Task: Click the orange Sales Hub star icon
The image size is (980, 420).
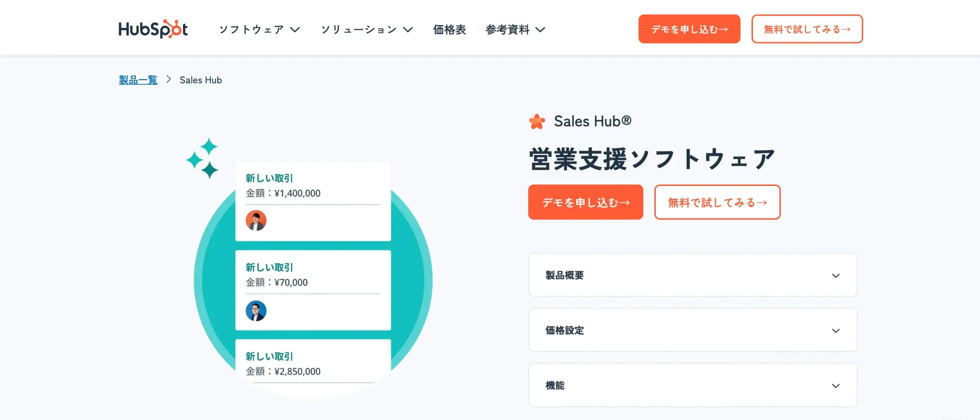Action: click(x=537, y=121)
